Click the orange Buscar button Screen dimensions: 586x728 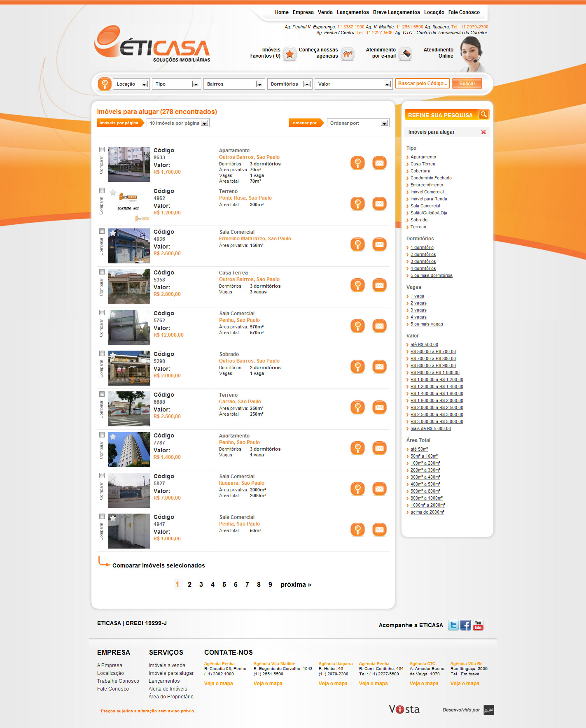click(x=467, y=84)
